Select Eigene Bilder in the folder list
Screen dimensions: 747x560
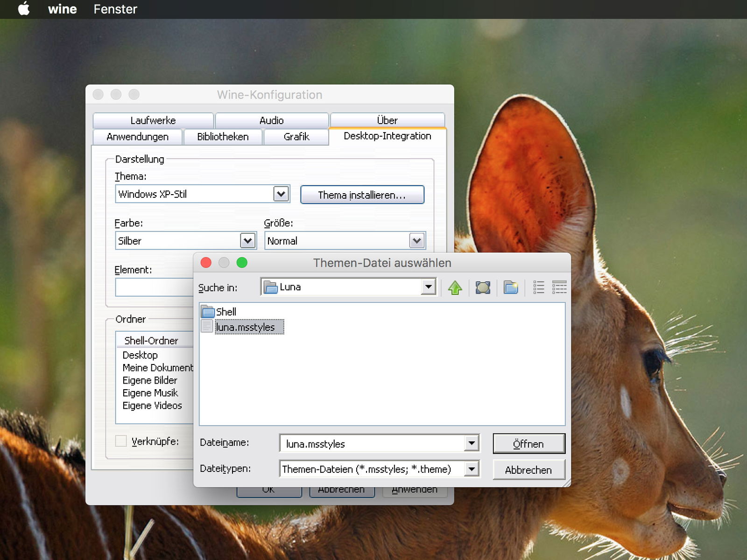point(150,380)
